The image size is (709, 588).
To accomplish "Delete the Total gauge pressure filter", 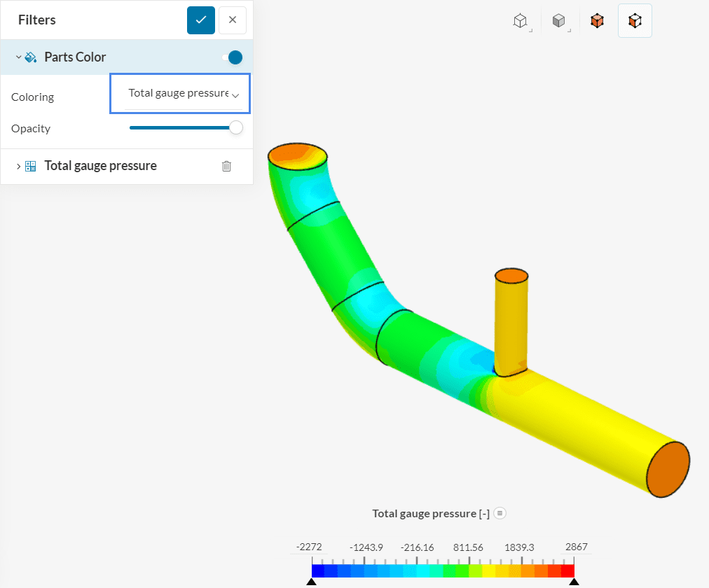I will click(x=226, y=166).
